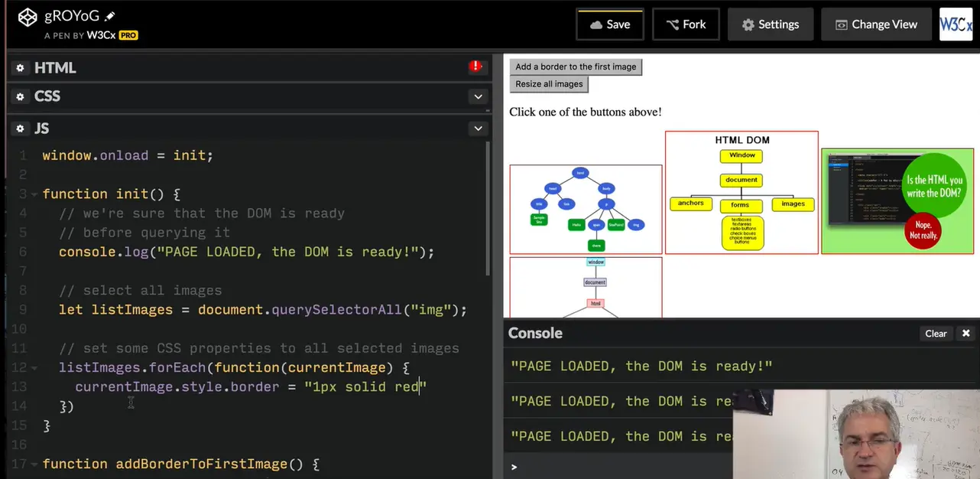
Task: Close the Console panel
Action: pyautogui.click(x=965, y=334)
